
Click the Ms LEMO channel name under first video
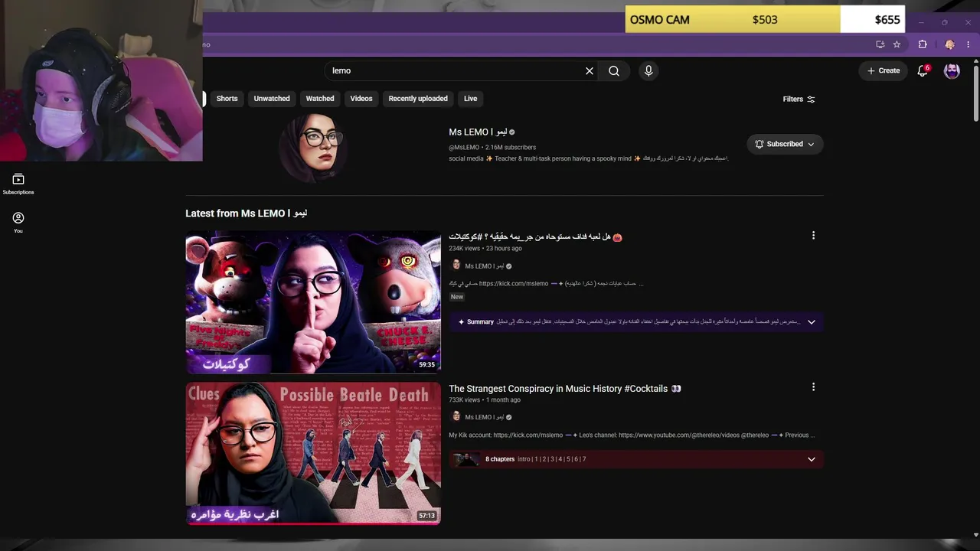pyautogui.click(x=485, y=266)
